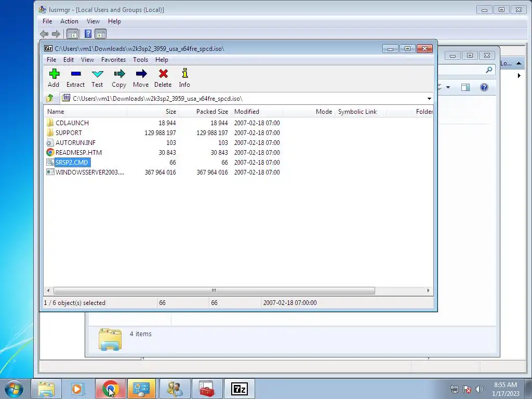Viewport: 532px width, 399px height.
Task: Click lusrmgr show/hide console tree icon
Action: 72,34
